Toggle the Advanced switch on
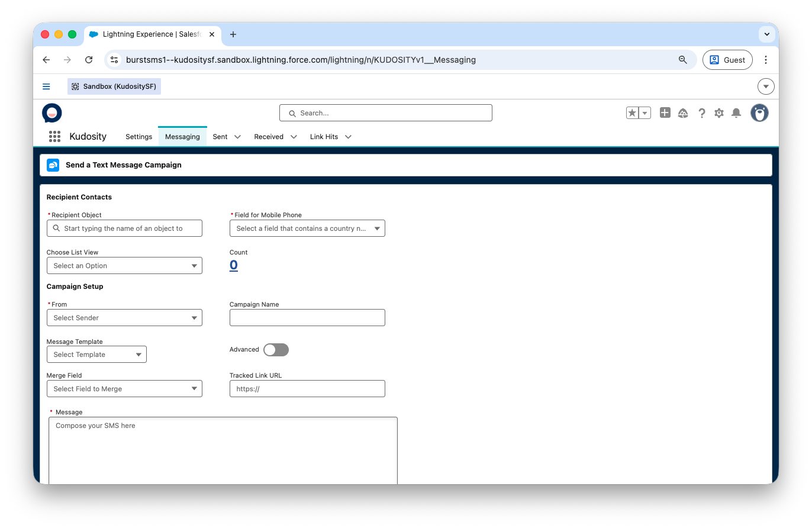The image size is (812, 528). [276, 350]
